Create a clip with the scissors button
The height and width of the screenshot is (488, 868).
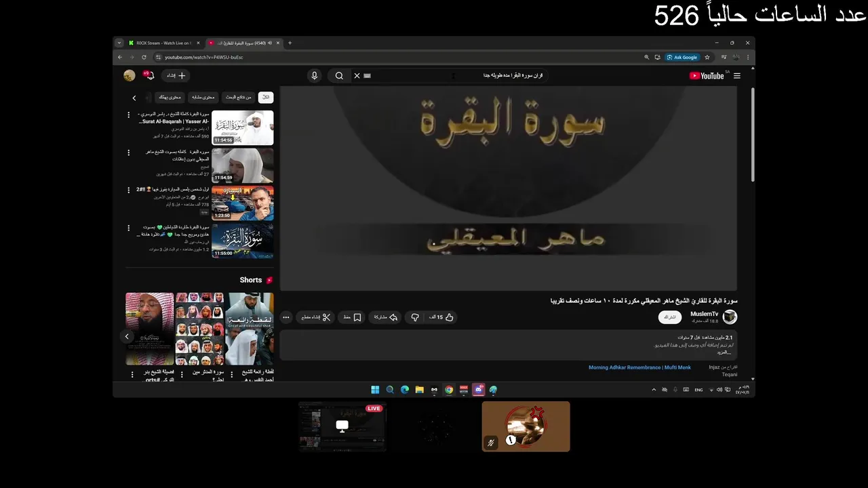(315, 317)
